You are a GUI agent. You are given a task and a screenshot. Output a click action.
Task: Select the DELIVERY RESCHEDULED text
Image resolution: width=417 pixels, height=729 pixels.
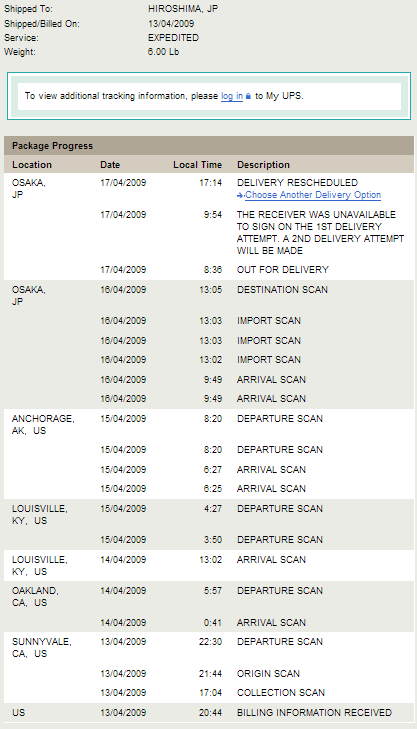[x=298, y=183]
